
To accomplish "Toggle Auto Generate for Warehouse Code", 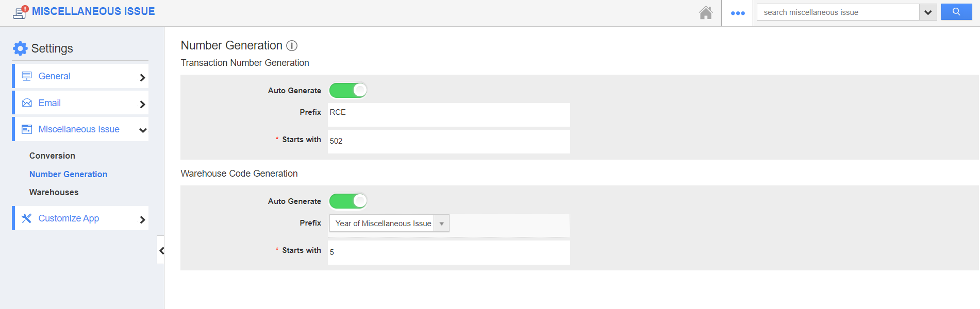I will coord(348,201).
